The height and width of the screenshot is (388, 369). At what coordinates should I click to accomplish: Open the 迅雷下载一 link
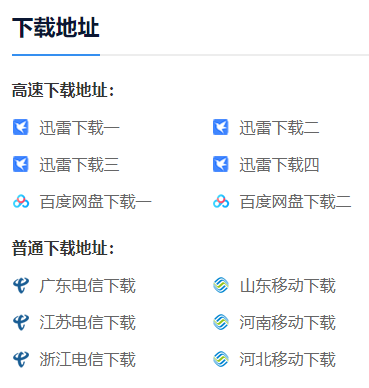79,128
